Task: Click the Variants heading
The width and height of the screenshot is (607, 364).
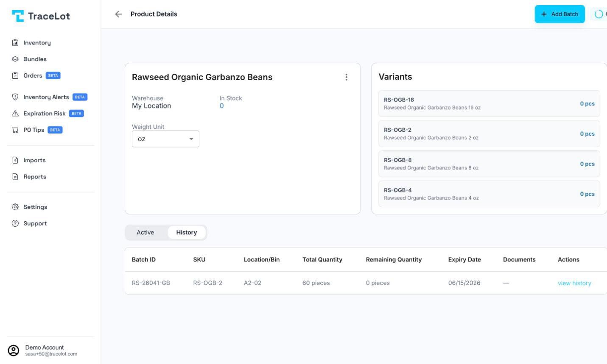Action: pos(395,77)
